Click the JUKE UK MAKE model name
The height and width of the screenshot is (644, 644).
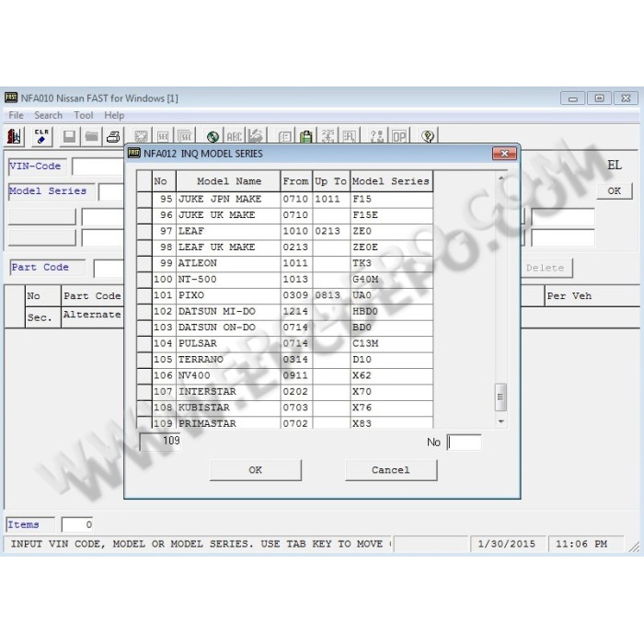click(x=216, y=215)
